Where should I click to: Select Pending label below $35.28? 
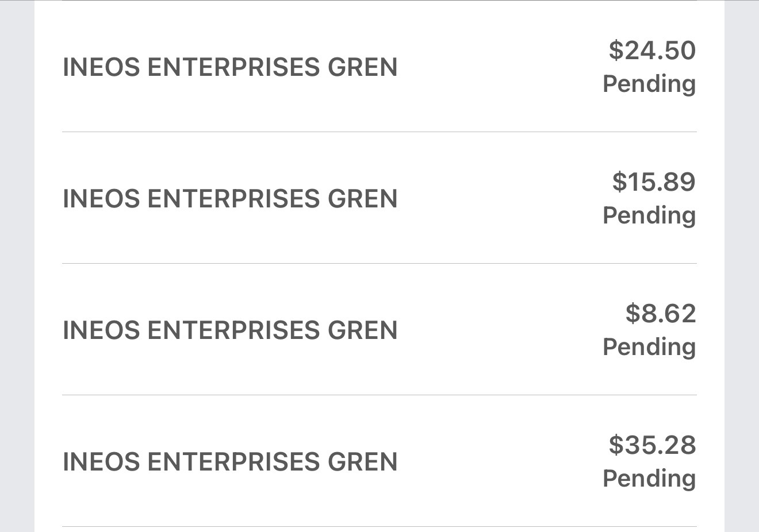pos(649,479)
